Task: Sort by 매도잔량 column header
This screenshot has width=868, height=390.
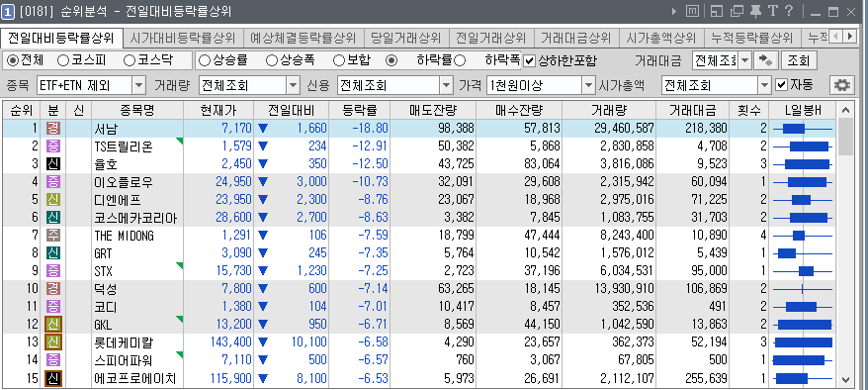Action: coord(433,110)
